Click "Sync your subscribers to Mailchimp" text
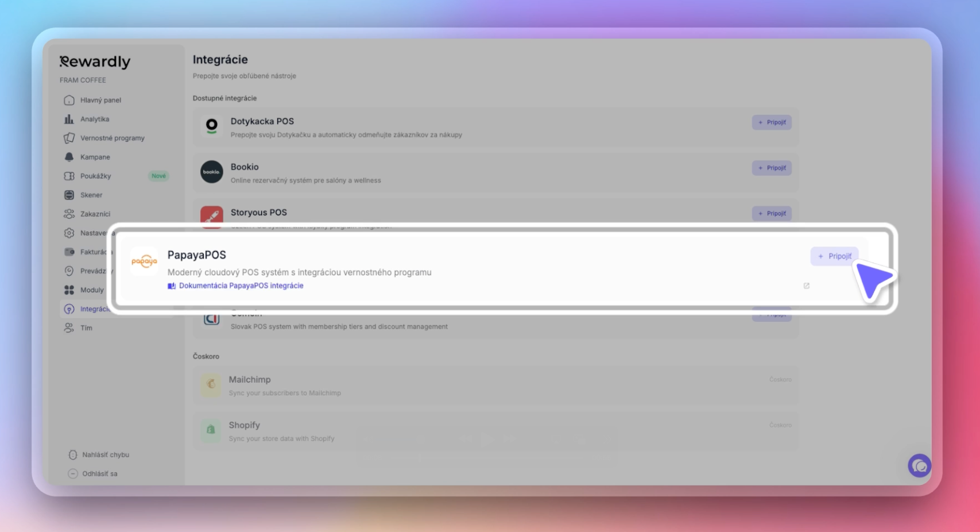 click(x=285, y=393)
